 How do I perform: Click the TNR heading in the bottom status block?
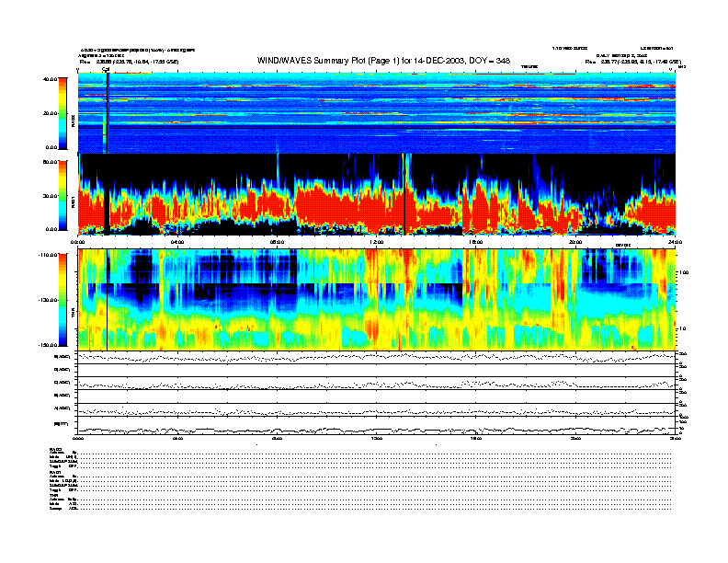[53, 495]
